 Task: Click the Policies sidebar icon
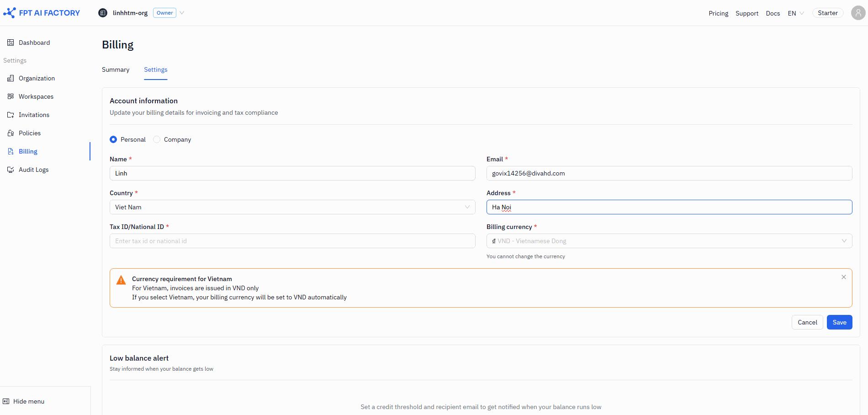(11, 133)
